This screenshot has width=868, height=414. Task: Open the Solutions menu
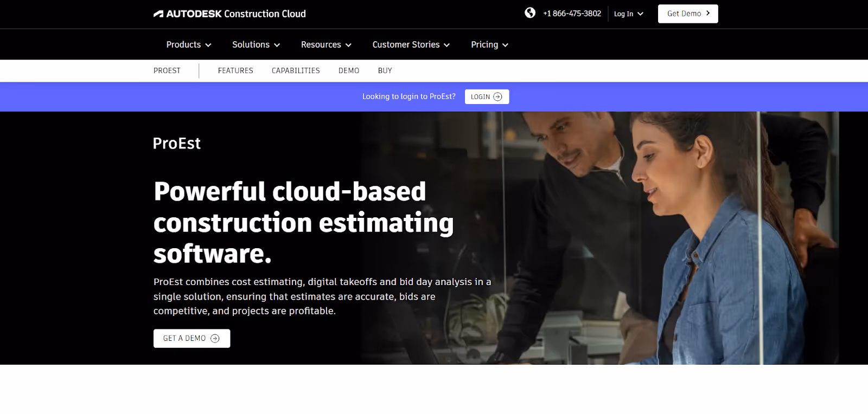[x=256, y=44]
